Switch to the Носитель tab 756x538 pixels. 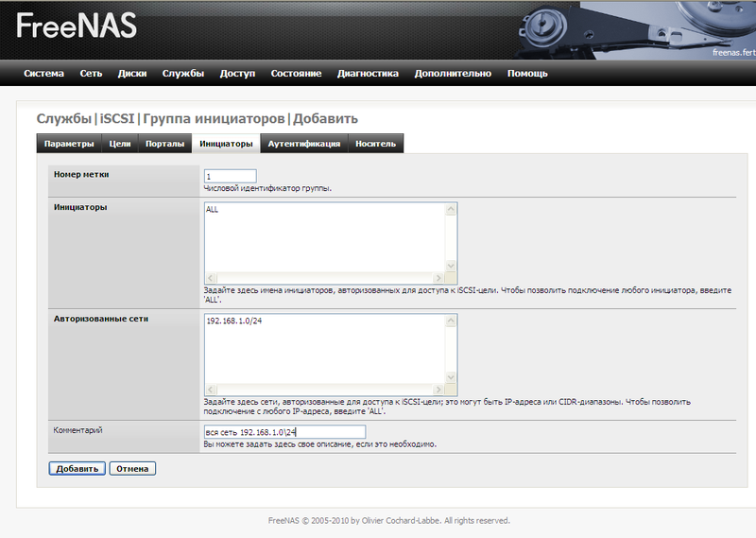(x=375, y=144)
